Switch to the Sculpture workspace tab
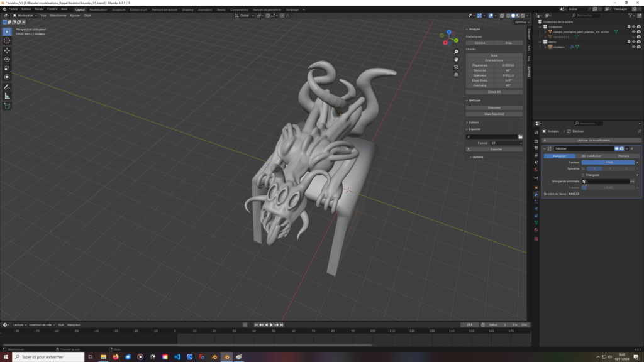 pos(119,10)
